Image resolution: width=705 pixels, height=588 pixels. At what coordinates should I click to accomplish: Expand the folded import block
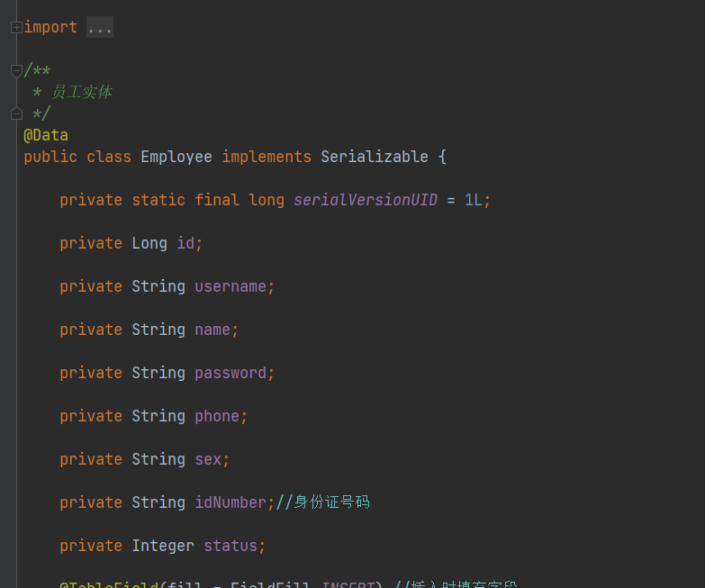point(15,28)
